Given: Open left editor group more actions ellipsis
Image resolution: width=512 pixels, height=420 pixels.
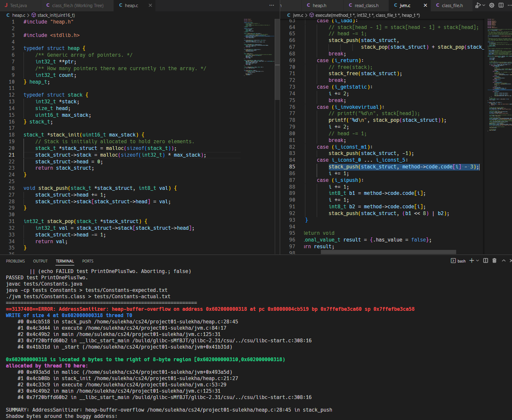Looking at the screenshot, I should 271,5.
